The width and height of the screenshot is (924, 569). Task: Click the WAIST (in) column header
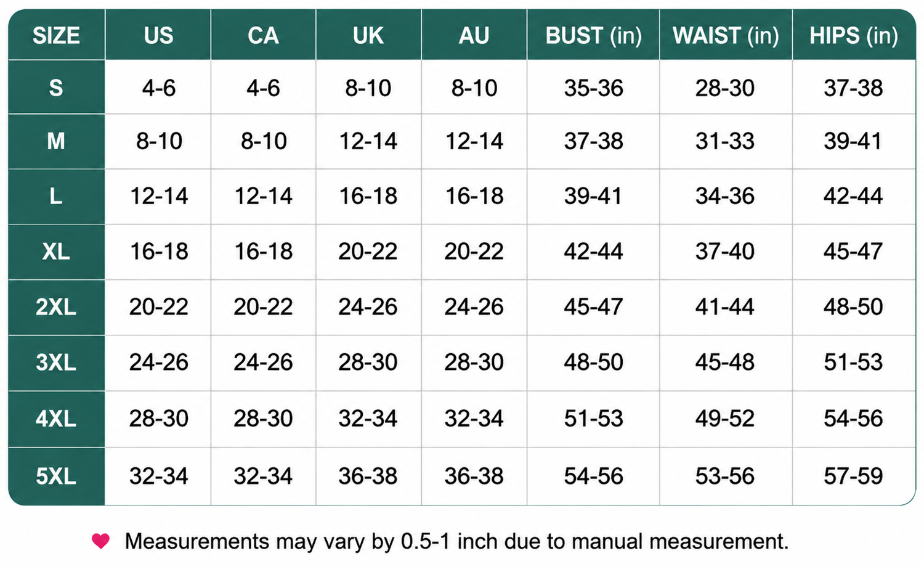tap(726, 35)
